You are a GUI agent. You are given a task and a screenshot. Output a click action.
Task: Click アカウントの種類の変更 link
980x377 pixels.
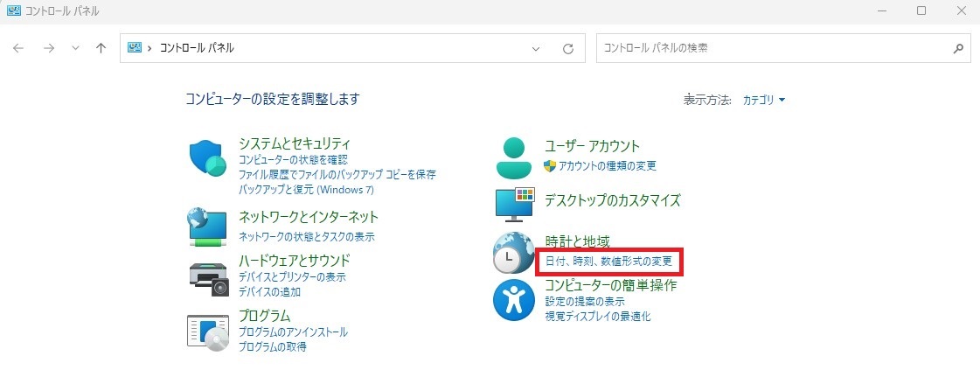click(608, 165)
